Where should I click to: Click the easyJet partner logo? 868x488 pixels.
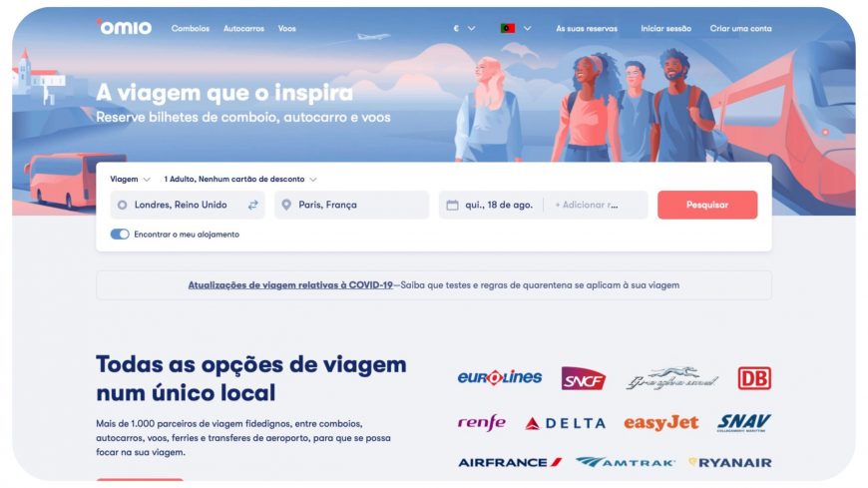tap(660, 423)
